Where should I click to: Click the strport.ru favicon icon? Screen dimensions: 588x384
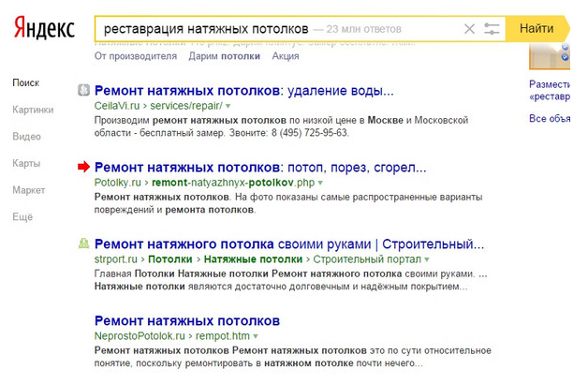(x=83, y=244)
